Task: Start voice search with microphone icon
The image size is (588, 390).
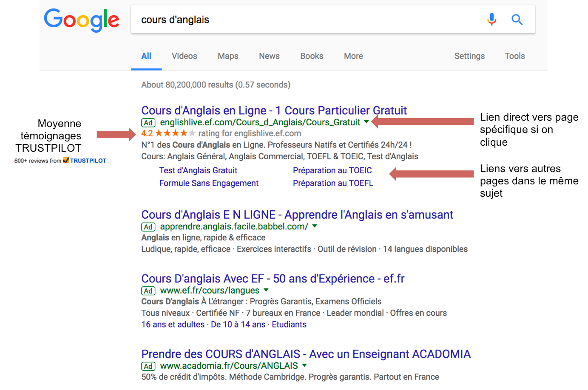Action: point(492,19)
